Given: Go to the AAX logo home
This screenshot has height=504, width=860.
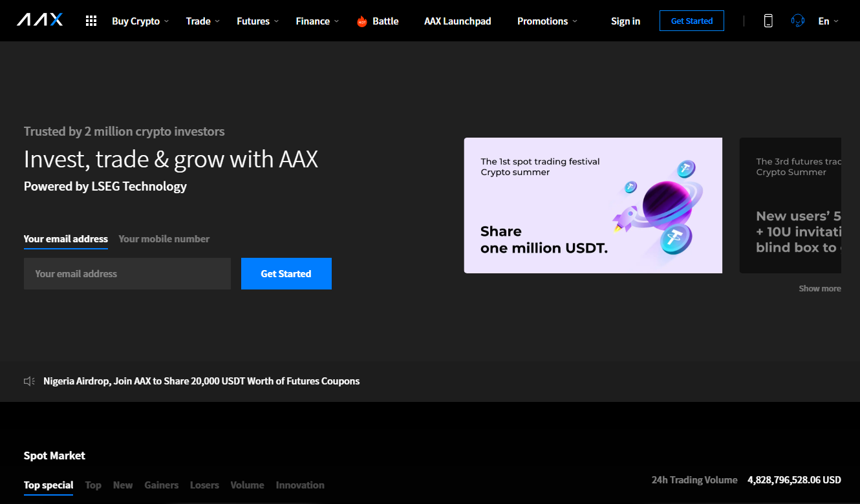Looking at the screenshot, I should 40,21.
